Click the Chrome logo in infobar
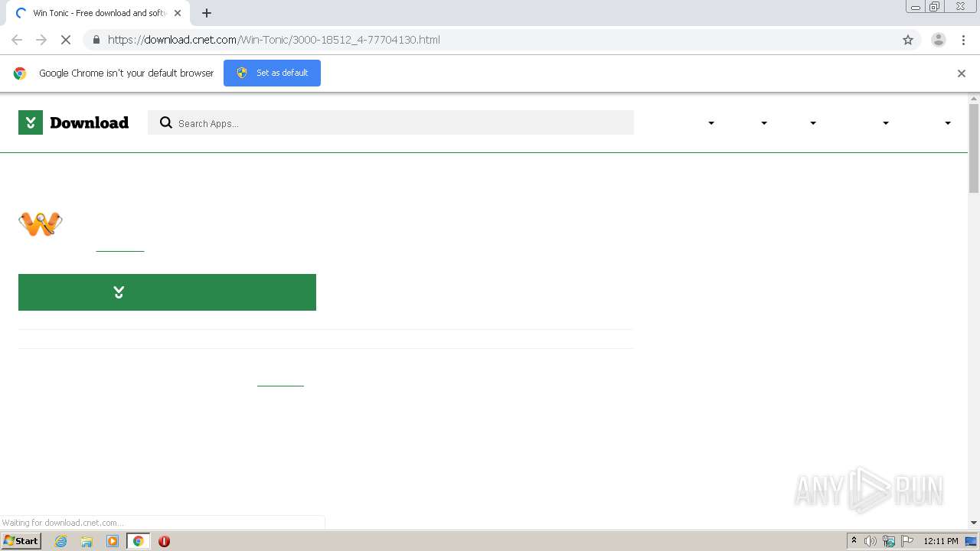This screenshot has width=980, height=551. pos(20,73)
